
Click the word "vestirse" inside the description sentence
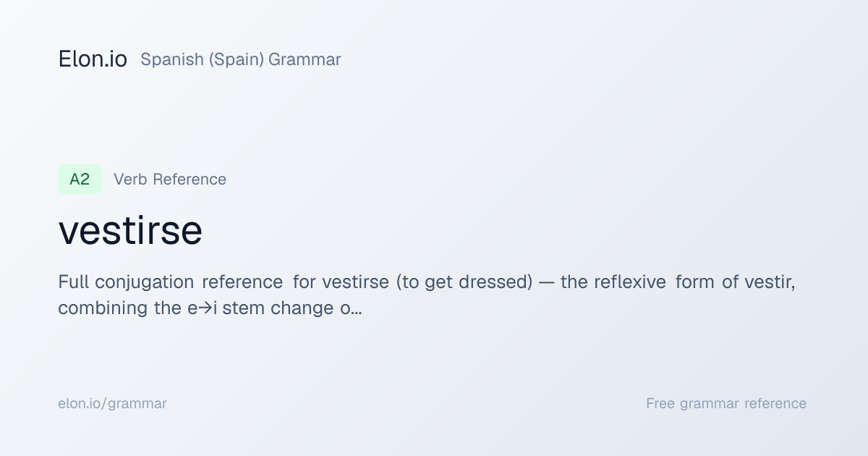pos(356,282)
